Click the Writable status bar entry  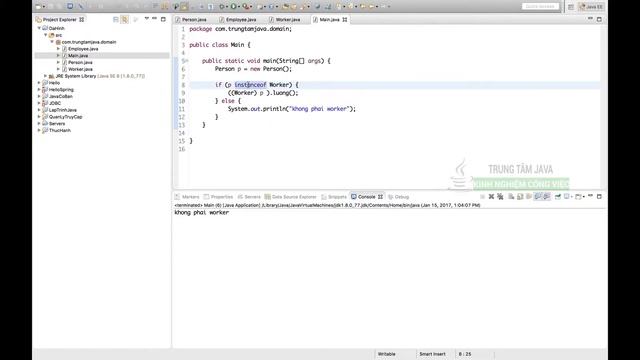(x=387, y=354)
